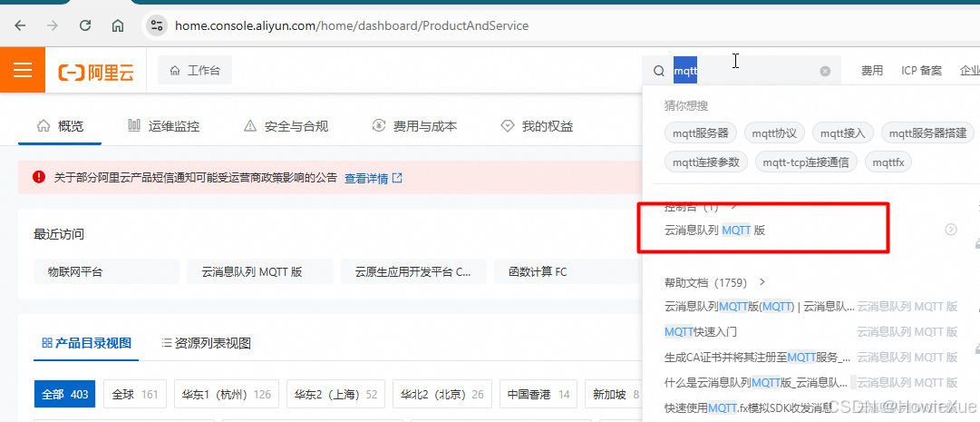Select suggestion mqtt协议

point(774,132)
